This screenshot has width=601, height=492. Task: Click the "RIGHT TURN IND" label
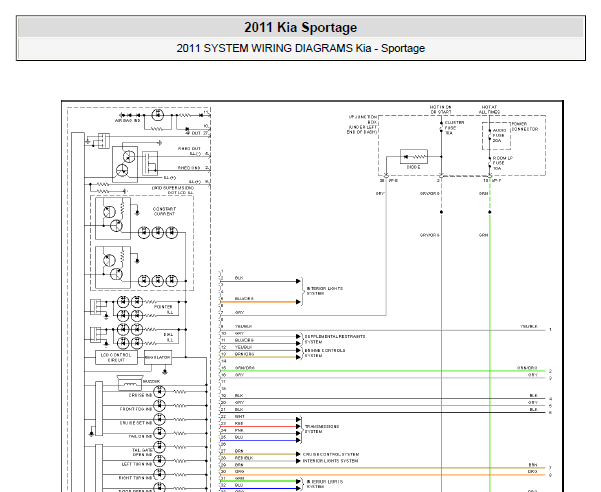[135, 478]
